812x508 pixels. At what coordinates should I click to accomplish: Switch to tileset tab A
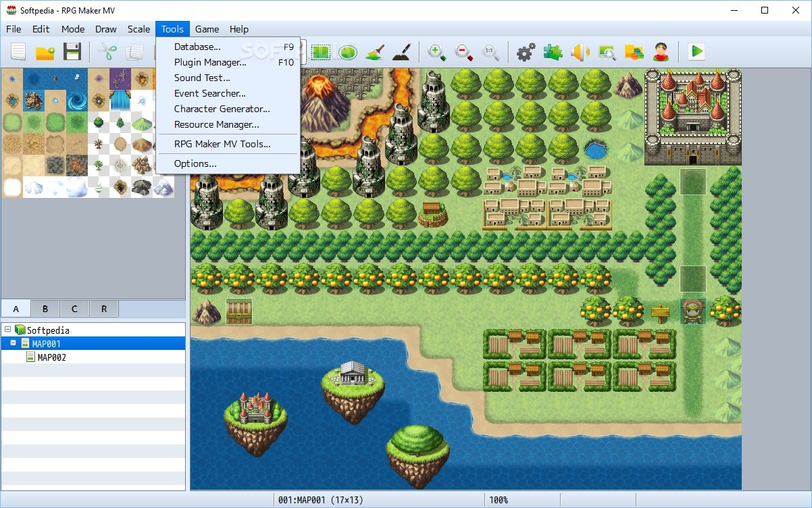16,309
